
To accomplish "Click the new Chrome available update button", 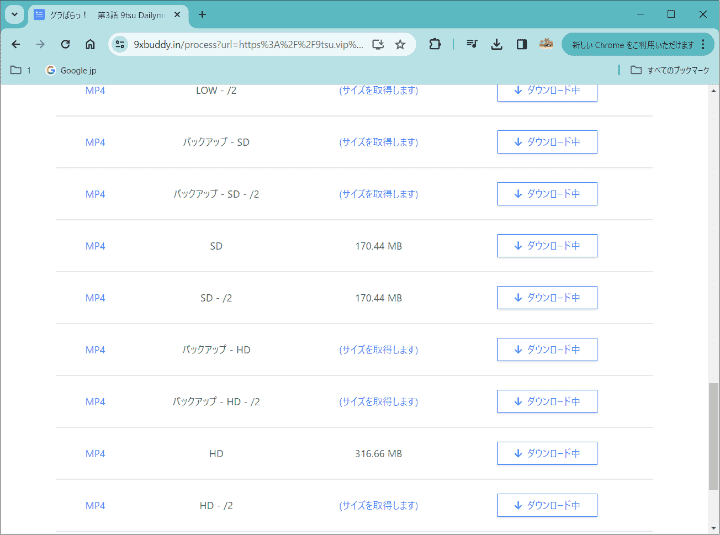I will [x=635, y=44].
